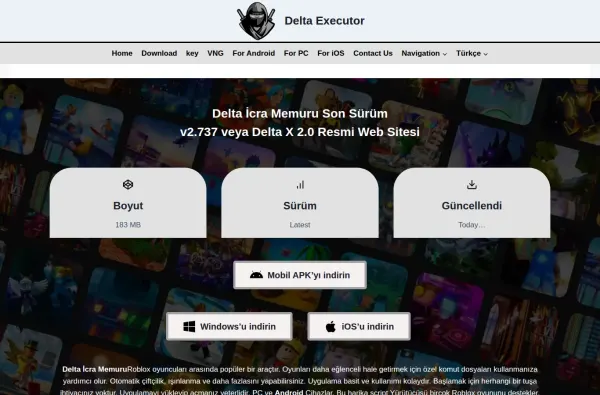Open the For iOS menu item
This screenshot has height=395, width=600.
point(331,54)
